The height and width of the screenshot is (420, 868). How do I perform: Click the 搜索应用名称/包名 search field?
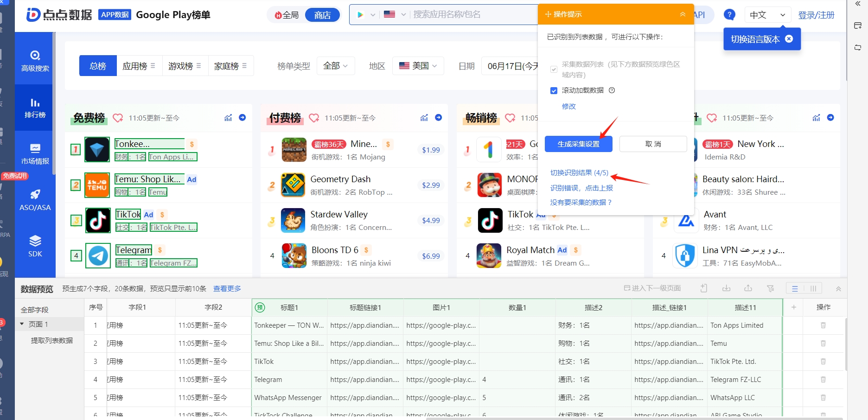[x=473, y=14]
